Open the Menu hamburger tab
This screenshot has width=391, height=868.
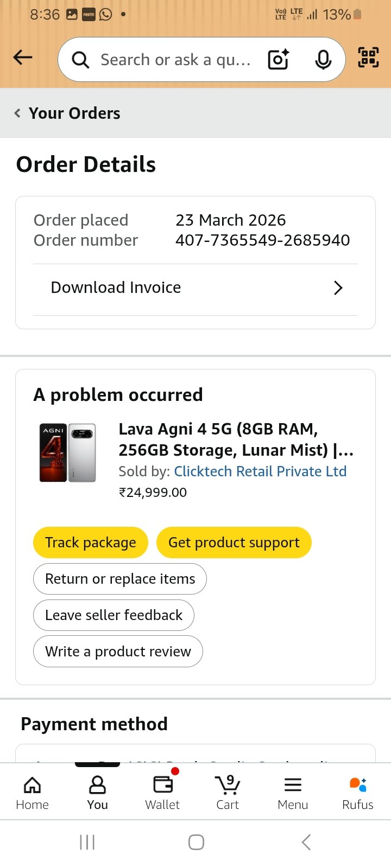point(293,792)
